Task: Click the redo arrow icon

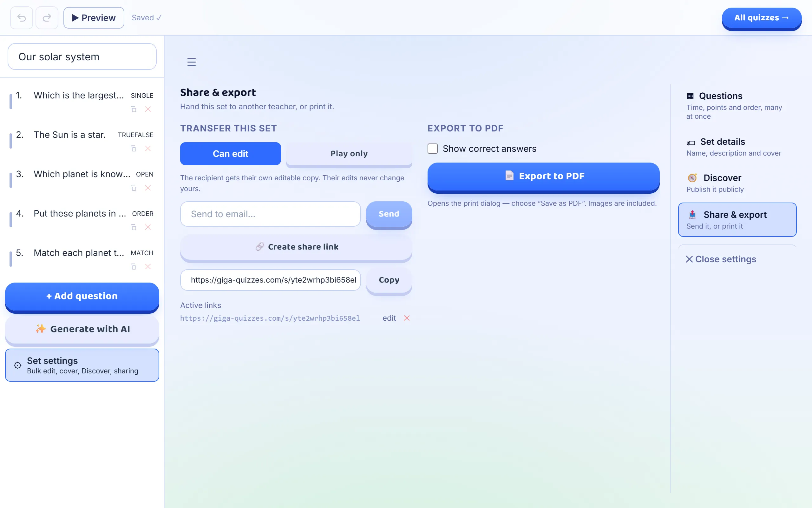Action: point(47,18)
